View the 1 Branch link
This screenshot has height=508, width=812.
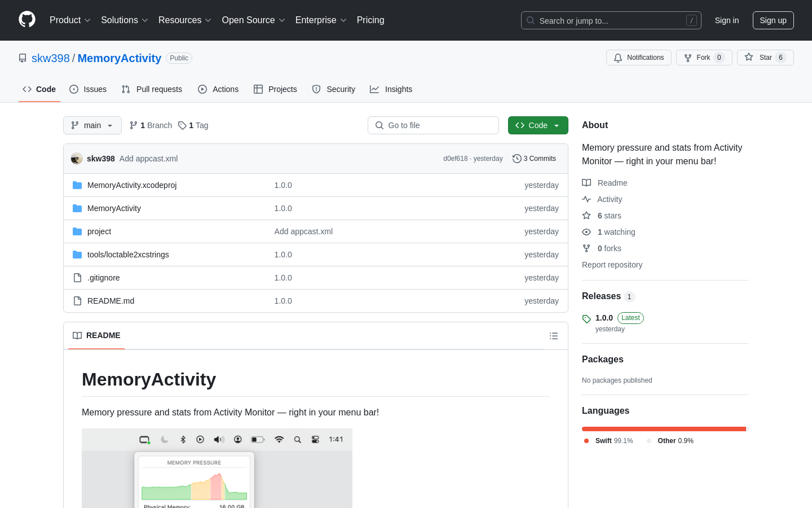pyautogui.click(x=151, y=125)
